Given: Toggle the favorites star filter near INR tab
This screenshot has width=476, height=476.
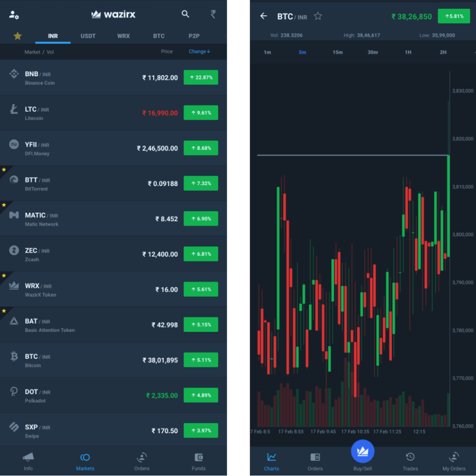Looking at the screenshot, I should (18, 36).
